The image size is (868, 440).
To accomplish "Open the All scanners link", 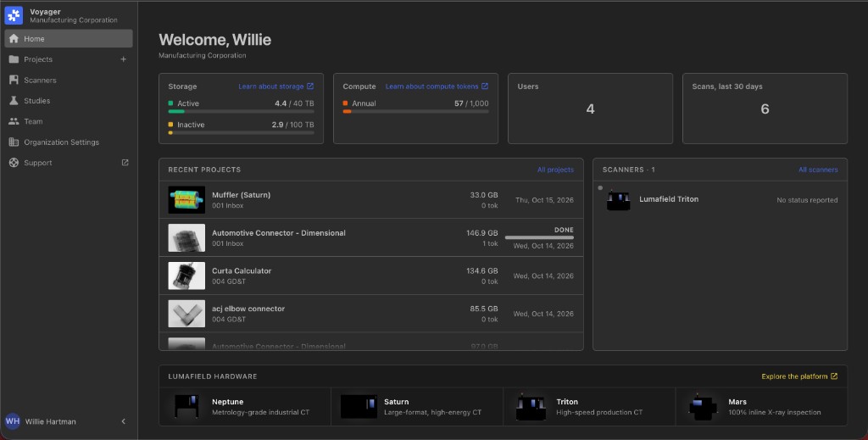I will pyautogui.click(x=818, y=170).
